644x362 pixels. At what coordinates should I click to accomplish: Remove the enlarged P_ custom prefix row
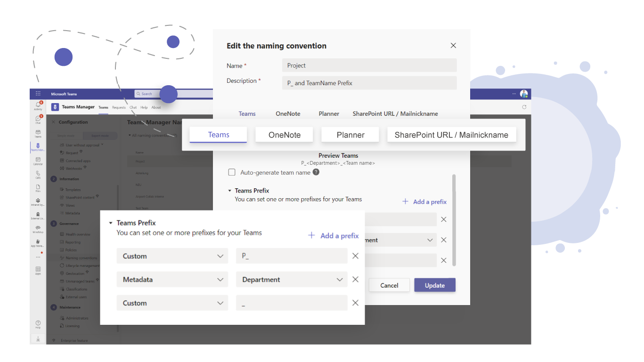click(356, 256)
